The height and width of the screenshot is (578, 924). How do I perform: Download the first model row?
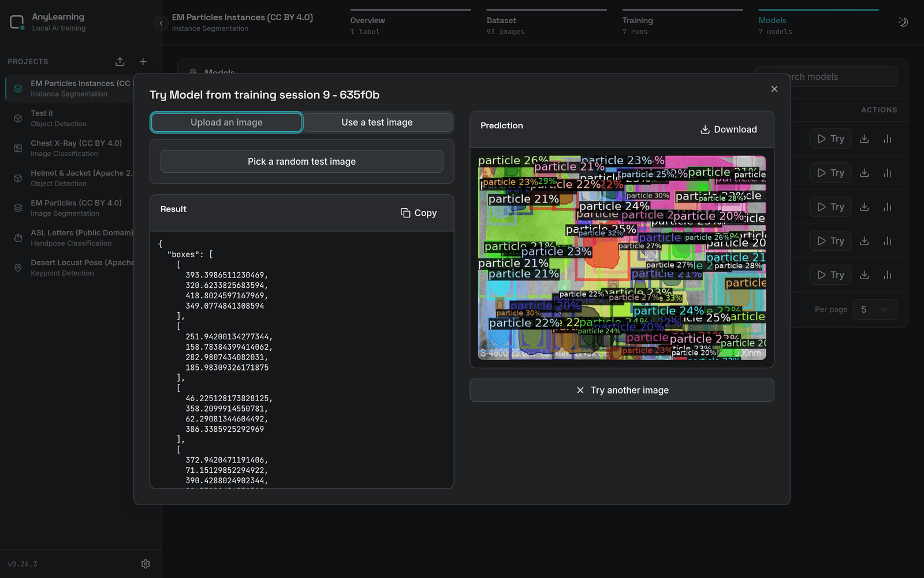(x=865, y=139)
